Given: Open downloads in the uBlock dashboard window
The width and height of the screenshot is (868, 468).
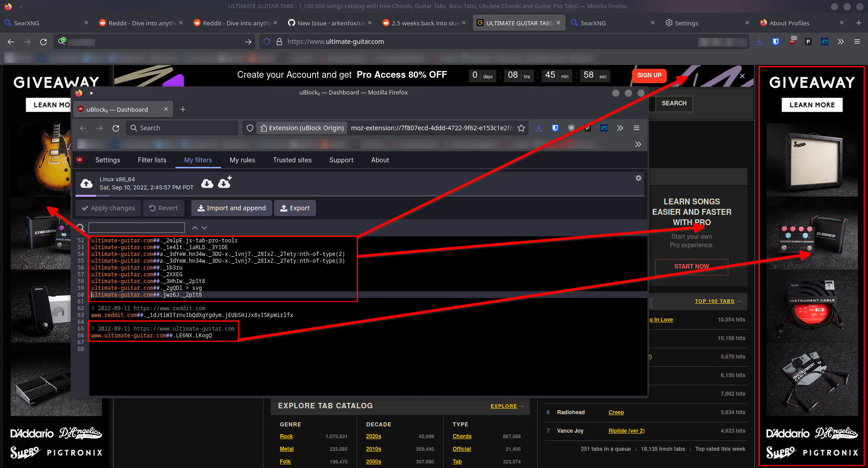Looking at the screenshot, I should point(538,128).
